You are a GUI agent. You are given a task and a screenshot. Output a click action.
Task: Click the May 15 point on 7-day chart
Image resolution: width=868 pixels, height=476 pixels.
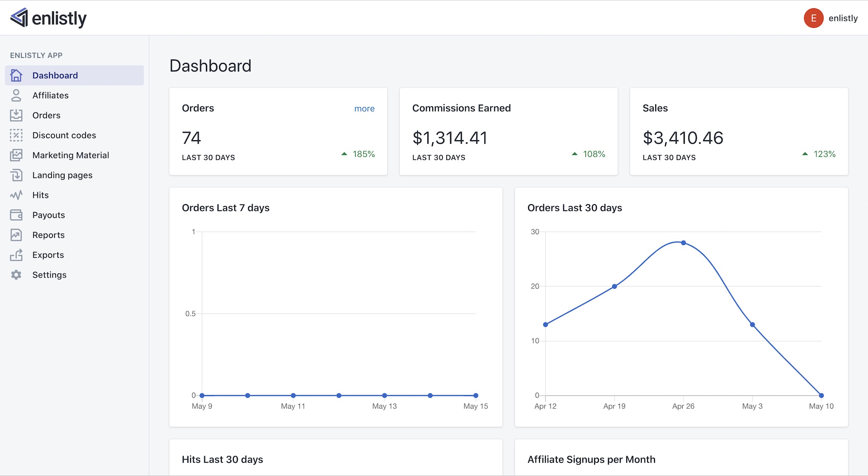click(x=476, y=395)
